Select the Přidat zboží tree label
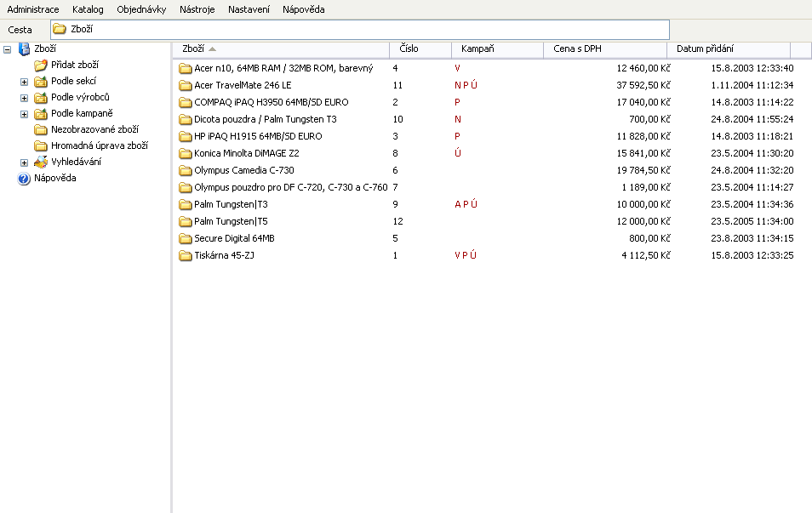Screen dimensions: 812x513 pos(75,65)
